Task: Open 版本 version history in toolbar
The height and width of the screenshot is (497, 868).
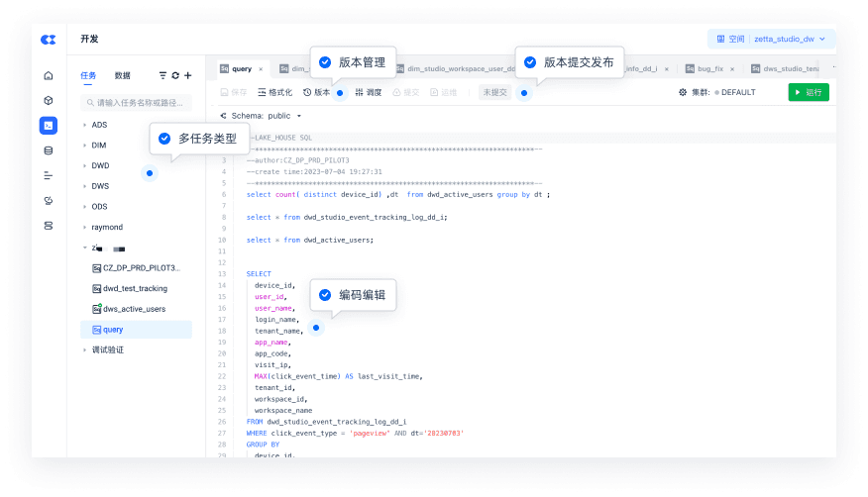Action: pos(316,92)
